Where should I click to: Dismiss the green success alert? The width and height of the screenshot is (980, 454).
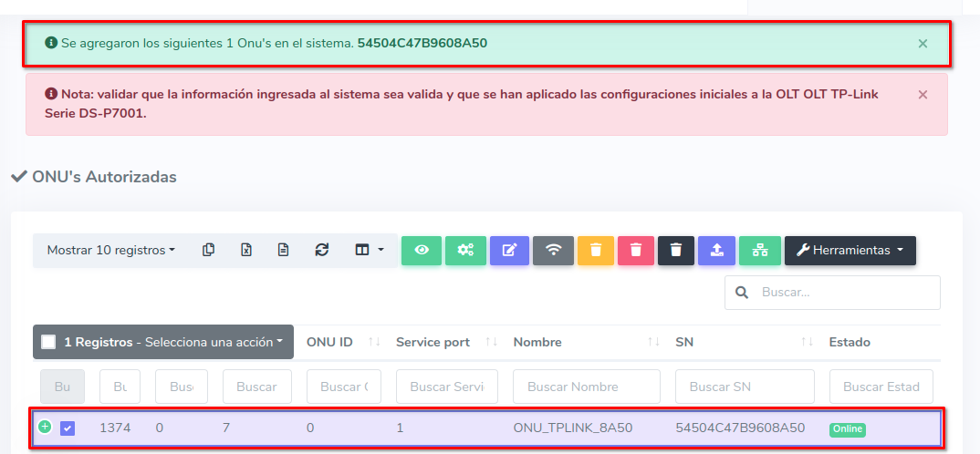point(923,43)
